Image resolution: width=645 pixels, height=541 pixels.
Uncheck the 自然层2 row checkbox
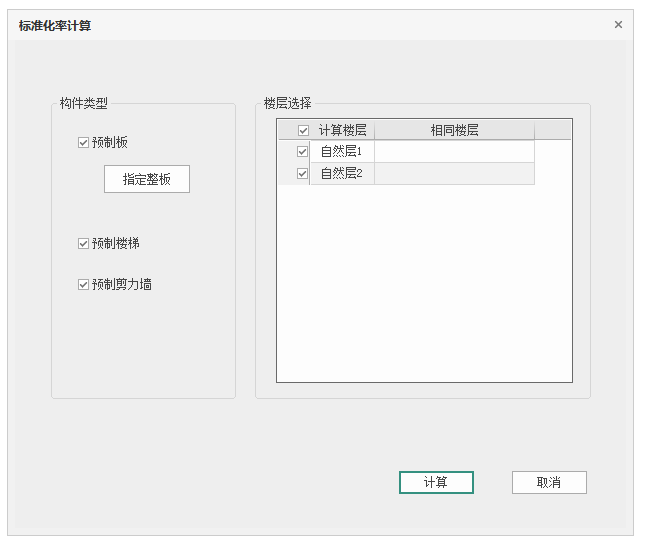(x=303, y=174)
